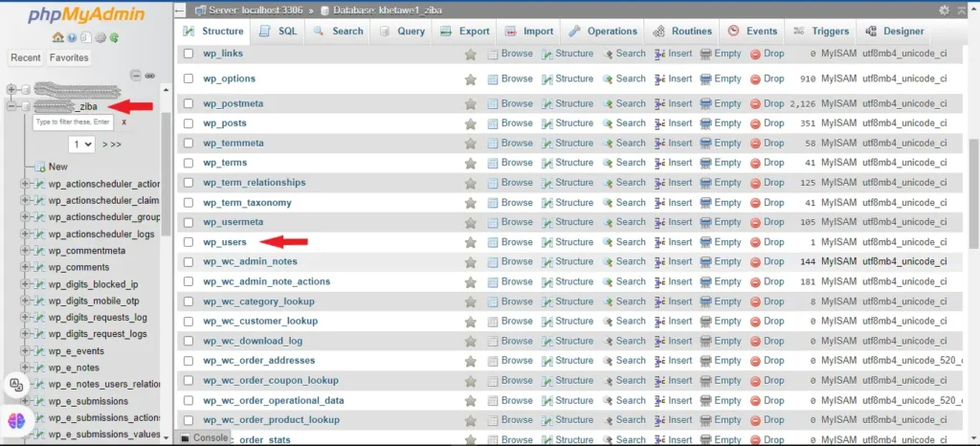
Task: Click Browse for the wp_posts table
Action: pyautogui.click(x=510, y=123)
